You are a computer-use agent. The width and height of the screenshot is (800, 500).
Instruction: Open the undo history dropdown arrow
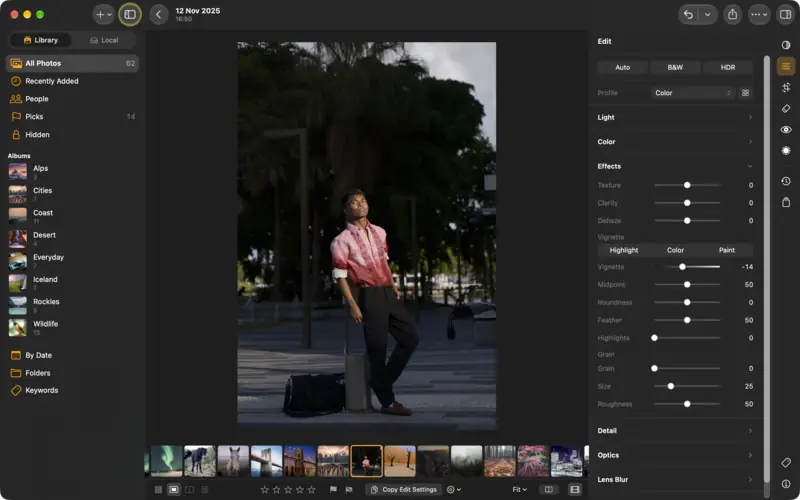(x=708, y=14)
